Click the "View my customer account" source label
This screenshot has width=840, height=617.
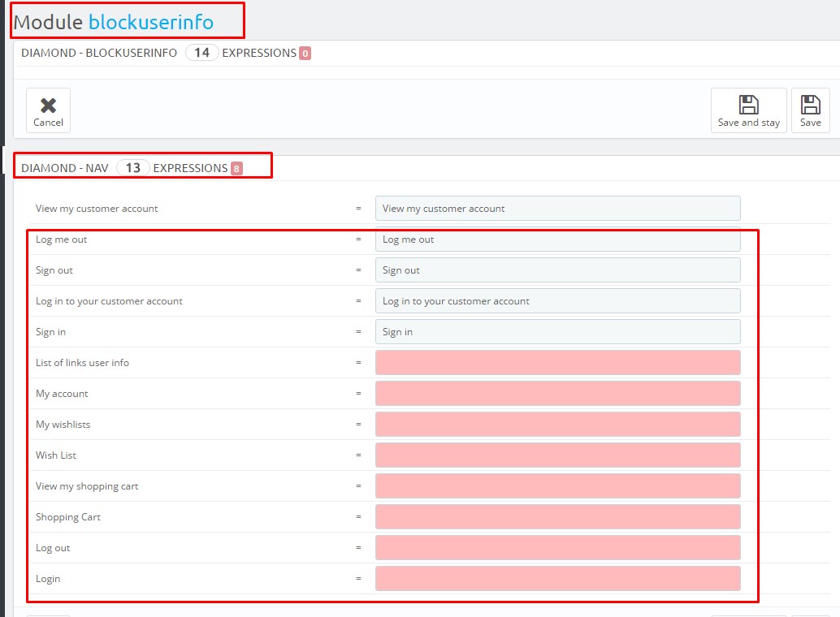pos(97,209)
